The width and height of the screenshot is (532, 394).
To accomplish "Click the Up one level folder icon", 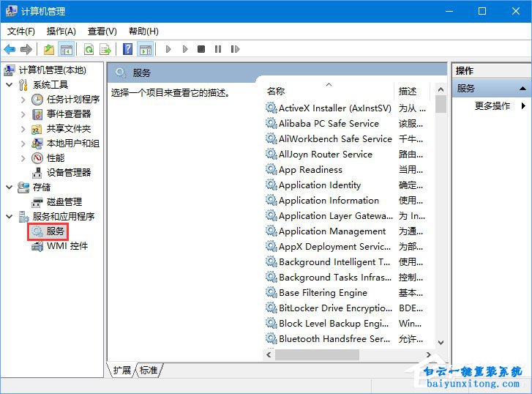I will [x=49, y=50].
